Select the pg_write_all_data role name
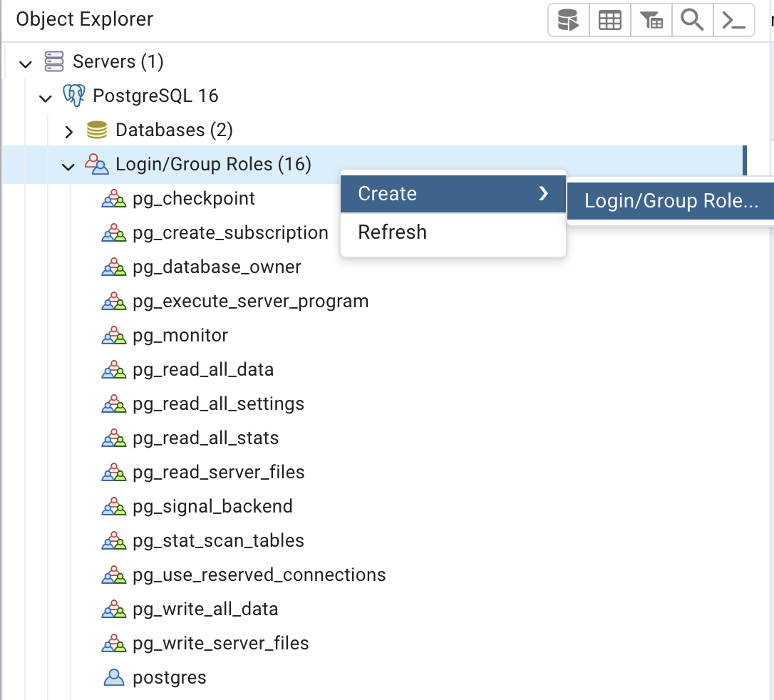 (205, 609)
